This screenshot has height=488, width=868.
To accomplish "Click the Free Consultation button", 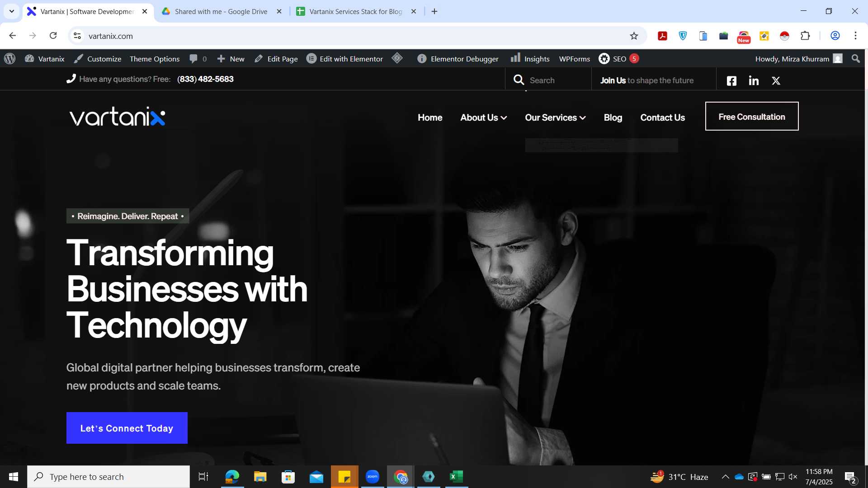I will [752, 116].
